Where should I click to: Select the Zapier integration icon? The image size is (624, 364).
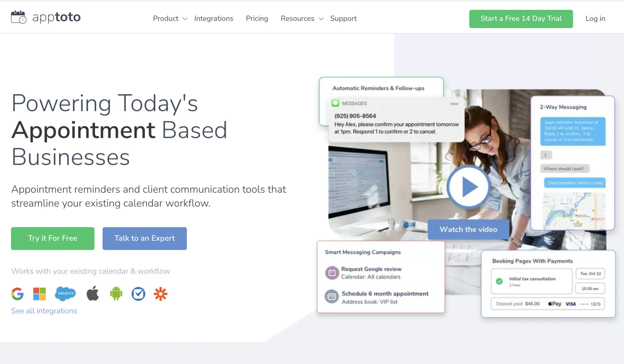tap(161, 294)
